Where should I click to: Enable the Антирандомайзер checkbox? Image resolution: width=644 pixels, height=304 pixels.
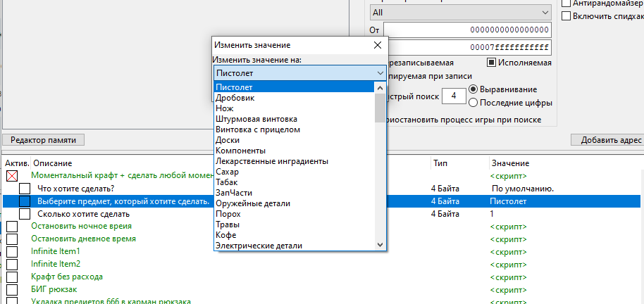coord(566,3)
